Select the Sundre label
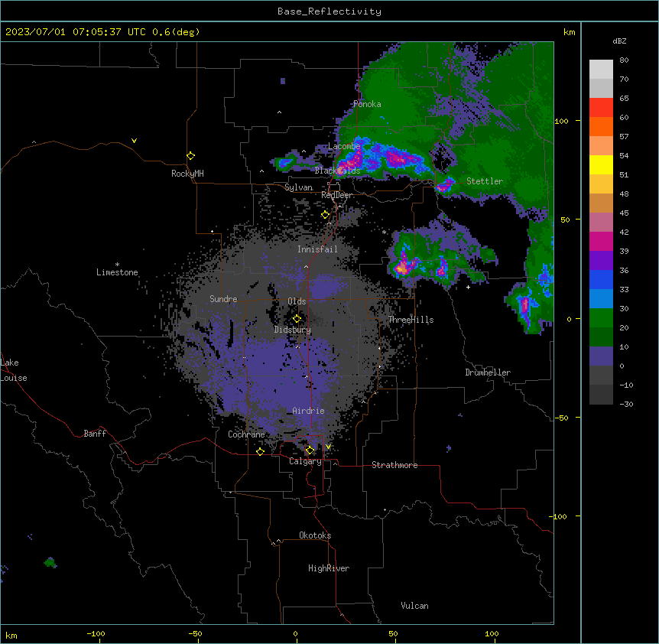The height and width of the screenshot is (644, 659). point(223,299)
